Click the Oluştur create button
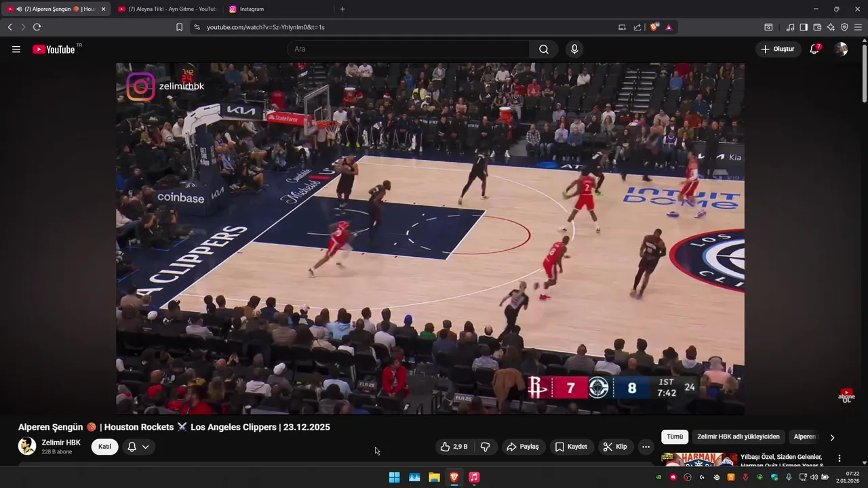868x488 pixels. pyautogui.click(x=778, y=49)
